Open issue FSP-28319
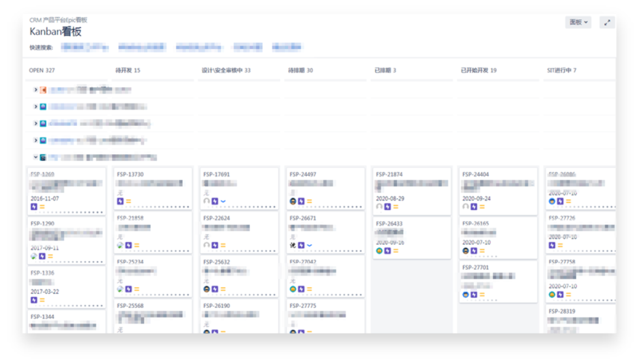639x364 pixels. click(x=563, y=311)
